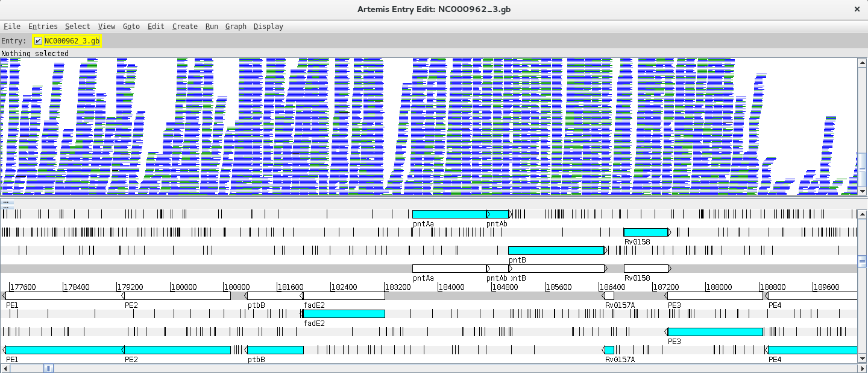
Task: Select the cyan Rv0158 CDS feature
Action: 646,232
